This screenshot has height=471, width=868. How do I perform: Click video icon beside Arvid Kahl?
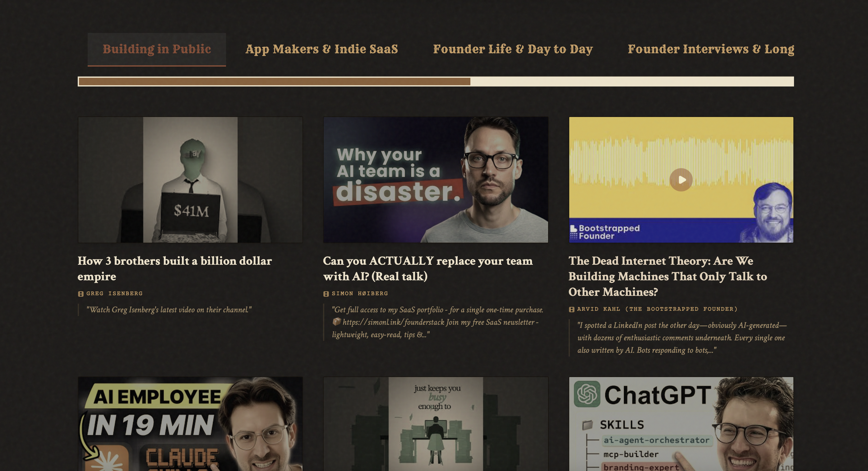(571, 309)
